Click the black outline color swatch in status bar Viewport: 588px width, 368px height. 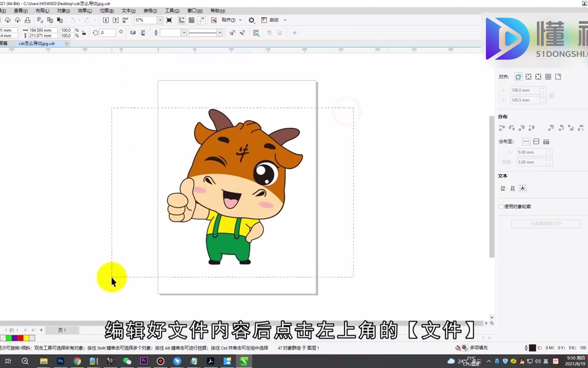[x=533, y=348]
